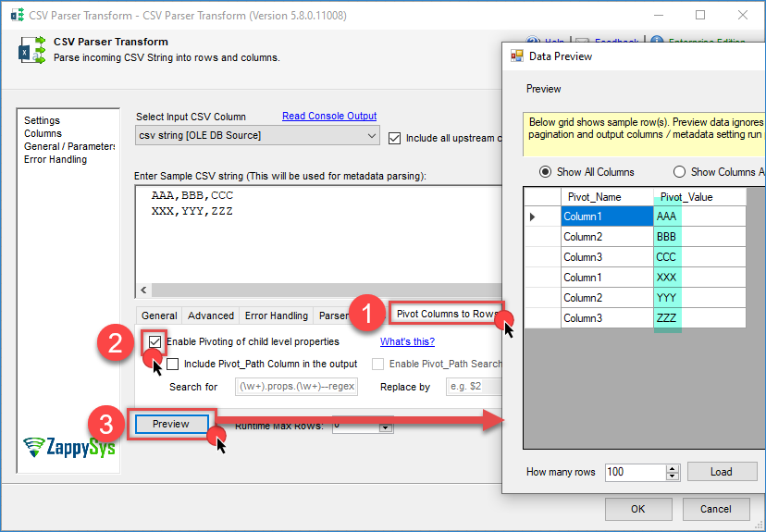Select the Show All Columns radio button
This screenshot has width=766, height=532.
(546, 172)
